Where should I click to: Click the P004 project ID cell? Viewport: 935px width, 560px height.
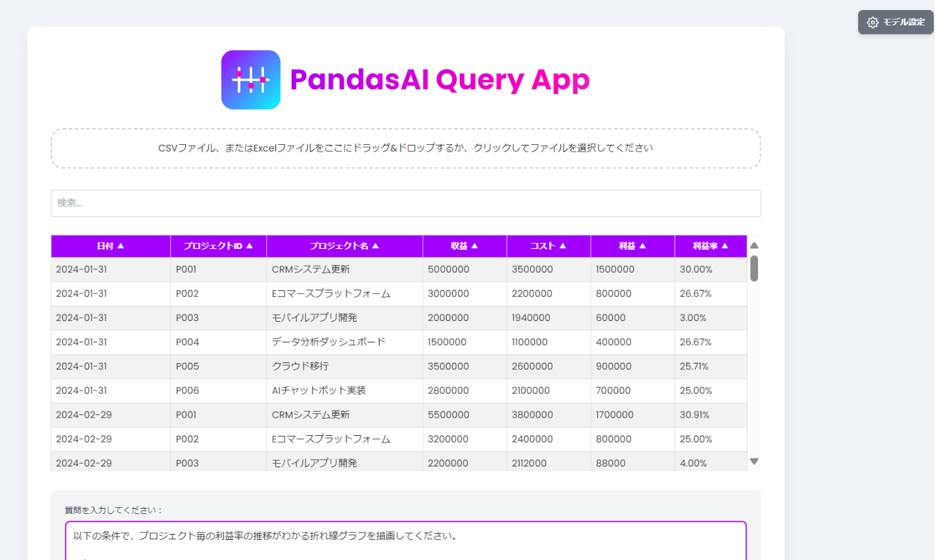pos(218,342)
